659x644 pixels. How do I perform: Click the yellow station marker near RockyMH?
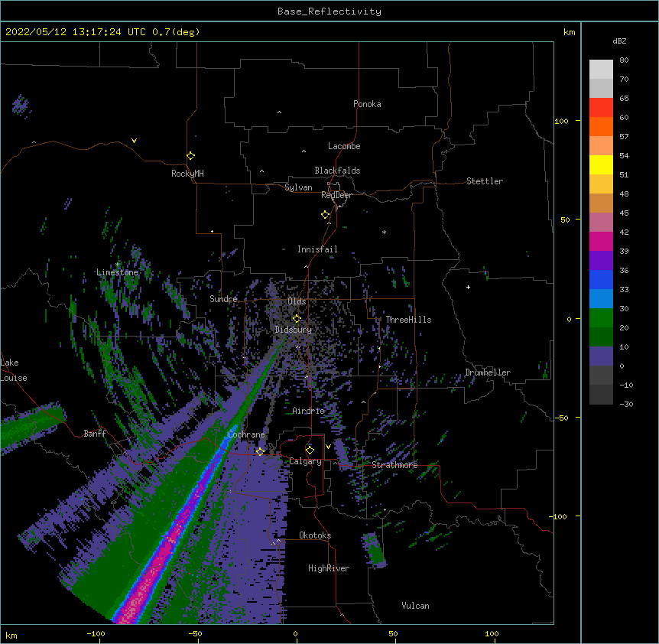click(190, 156)
